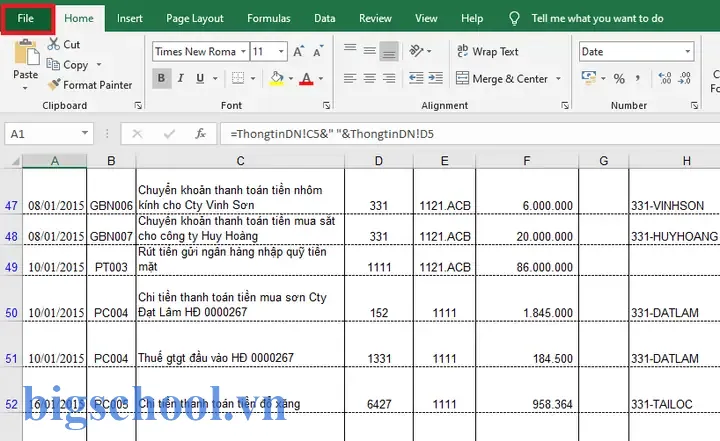This screenshot has width=720, height=441.
Task: Click Decrease Decimal icon
Action: click(x=685, y=79)
